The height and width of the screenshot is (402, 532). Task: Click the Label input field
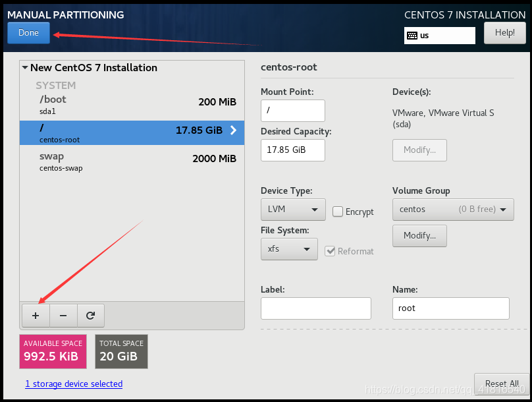(x=316, y=308)
